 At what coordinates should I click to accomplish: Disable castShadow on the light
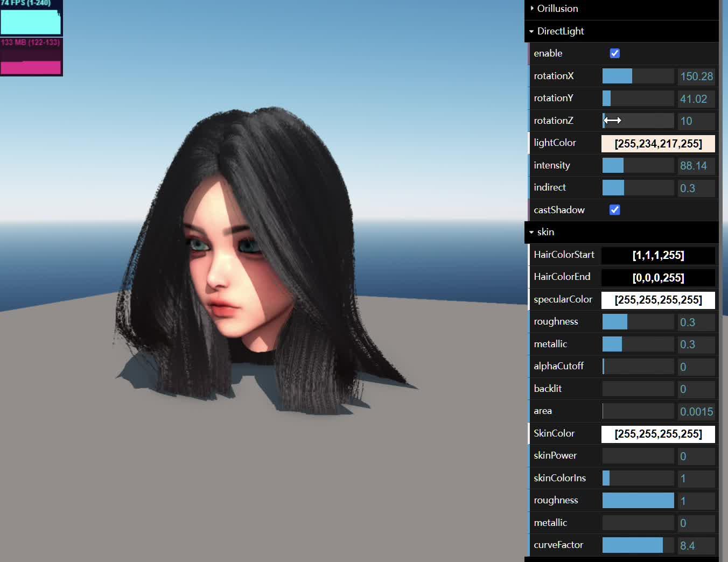coord(614,210)
